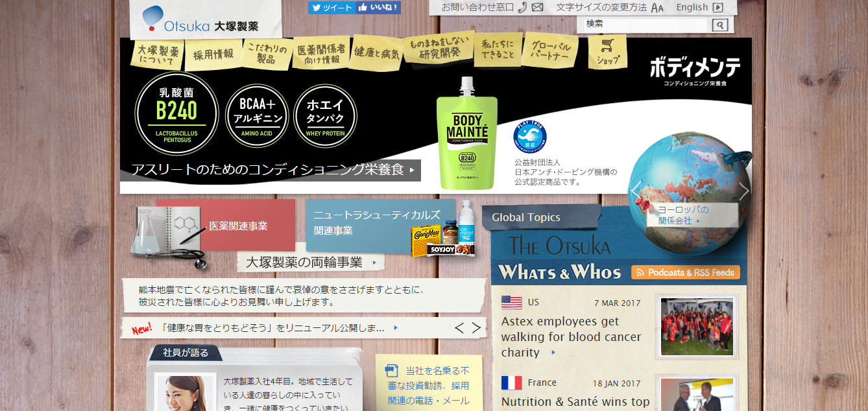Open こだわりの製品 menu item

point(266,53)
